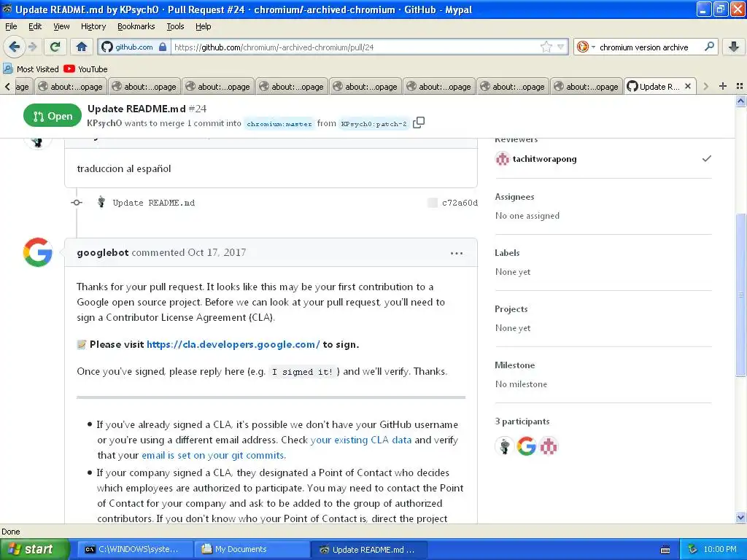Click tachitworapong reviewer avatar
Viewport: 747px width, 560px height.
click(502, 159)
